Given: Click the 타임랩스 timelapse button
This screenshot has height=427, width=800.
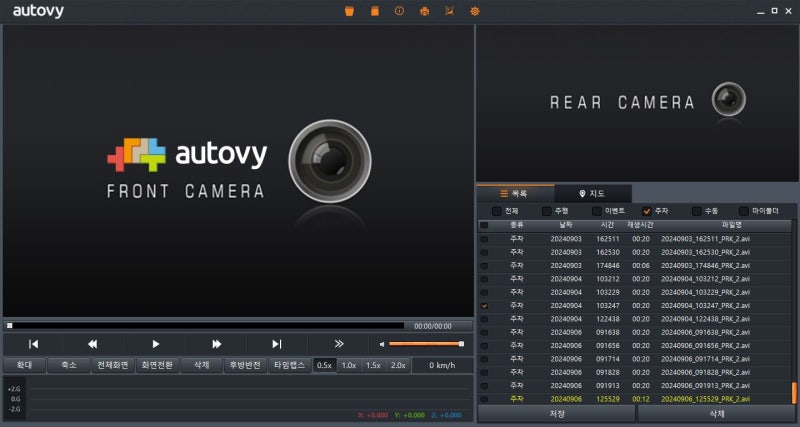Looking at the screenshot, I should point(289,365).
